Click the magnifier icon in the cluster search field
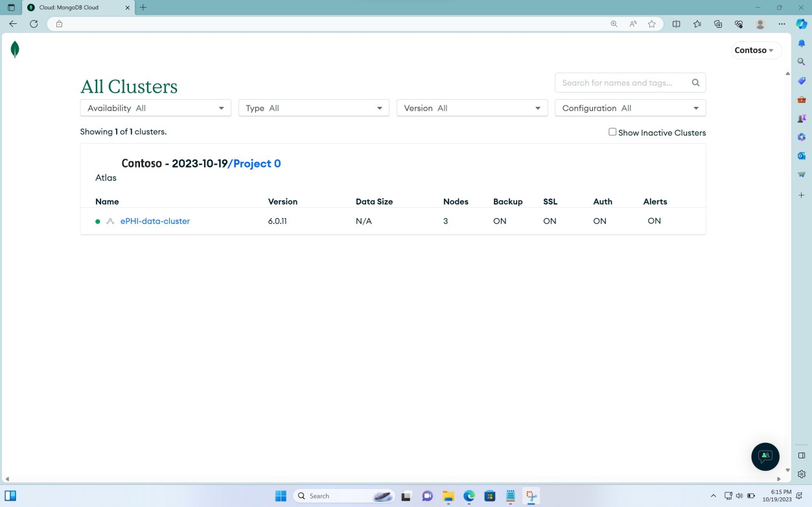Screen dimensions: 812x507 [x=695, y=82]
